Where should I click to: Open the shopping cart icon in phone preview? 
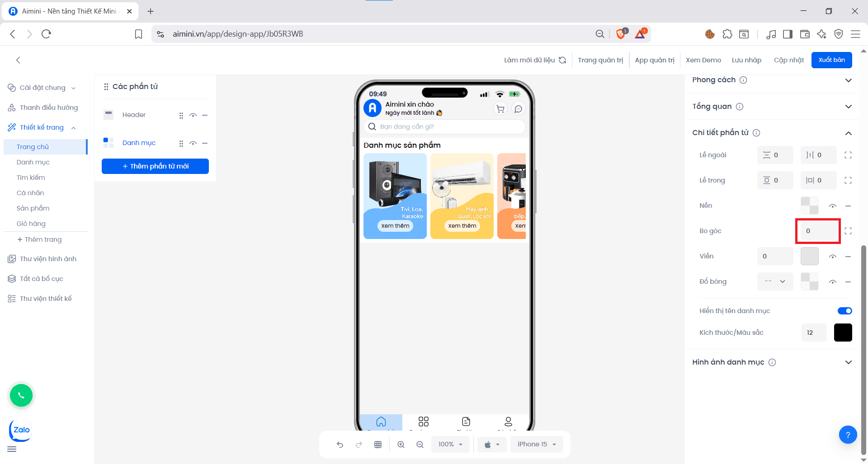point(500,109)
